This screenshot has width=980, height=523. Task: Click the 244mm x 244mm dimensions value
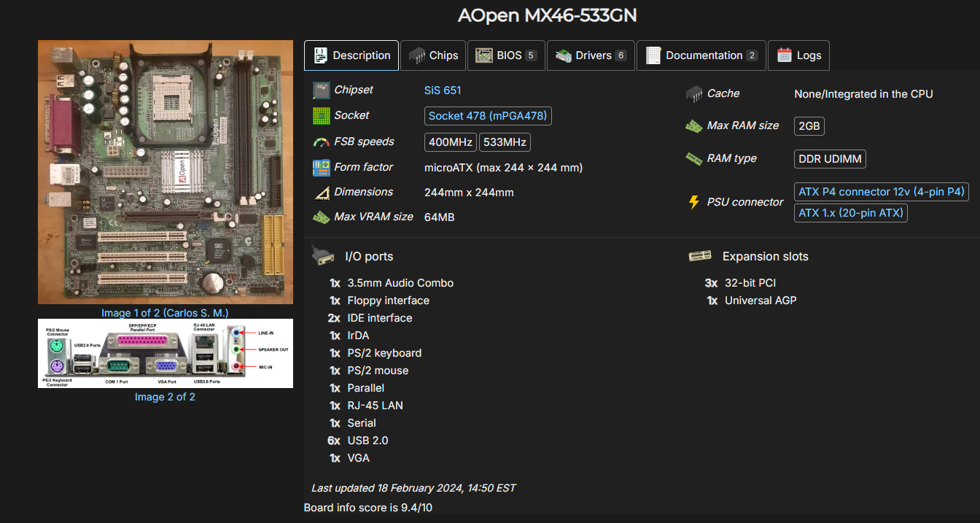click(x=469, y=193)
